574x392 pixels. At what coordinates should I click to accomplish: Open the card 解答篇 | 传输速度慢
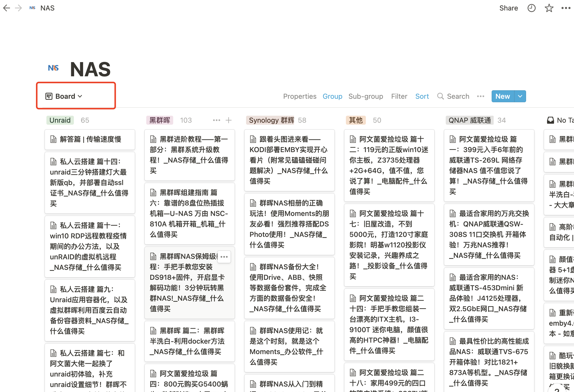tap(90, 139)
